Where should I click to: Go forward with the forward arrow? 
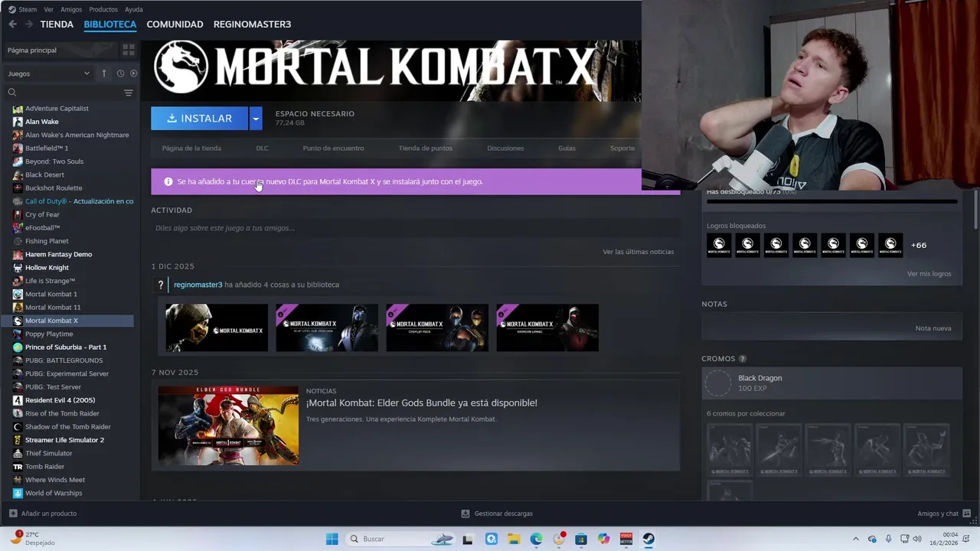29,24
